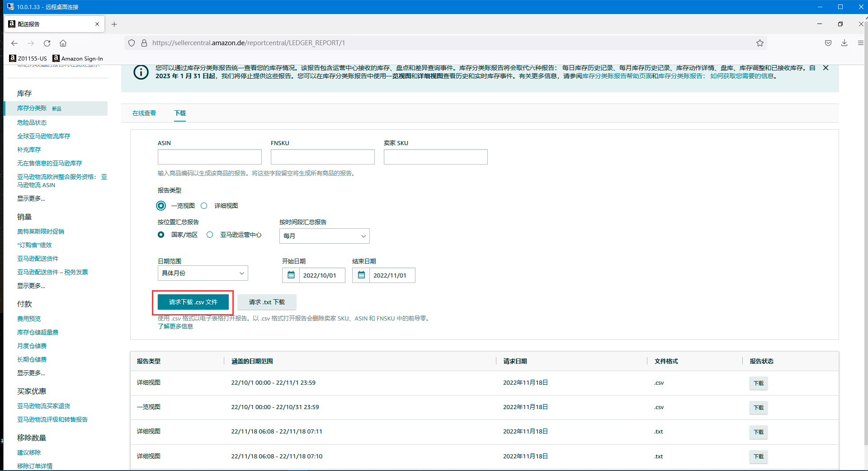Open 库存分类账报告帮助页面 link in banner
Screen dimensions: 868x471
tap(617, 76)
